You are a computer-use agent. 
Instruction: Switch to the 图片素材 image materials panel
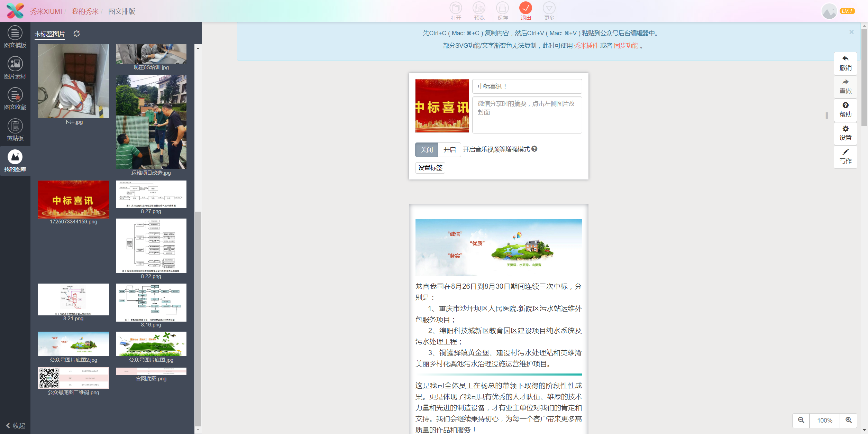15,67
